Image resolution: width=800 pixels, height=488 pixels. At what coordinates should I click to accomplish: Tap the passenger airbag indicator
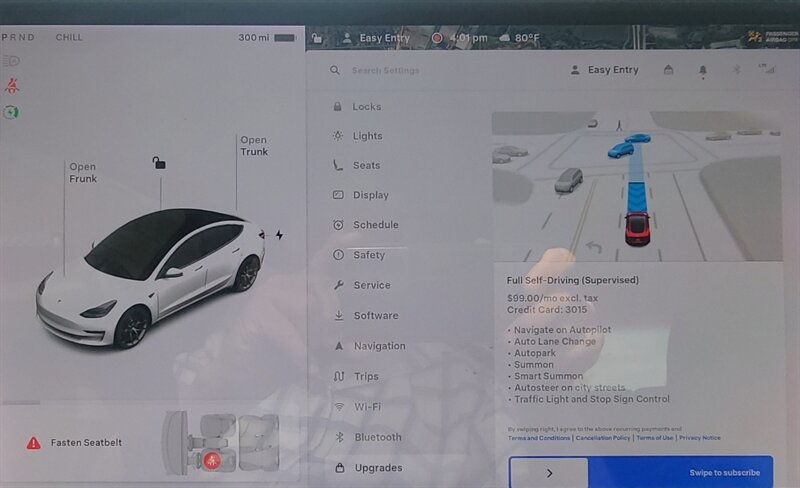773,36
